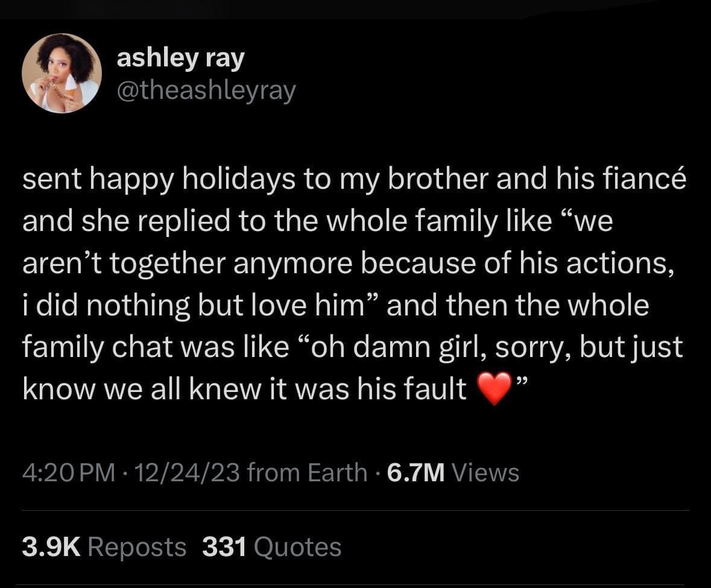Click the "Quotes" label

(297, 547)
